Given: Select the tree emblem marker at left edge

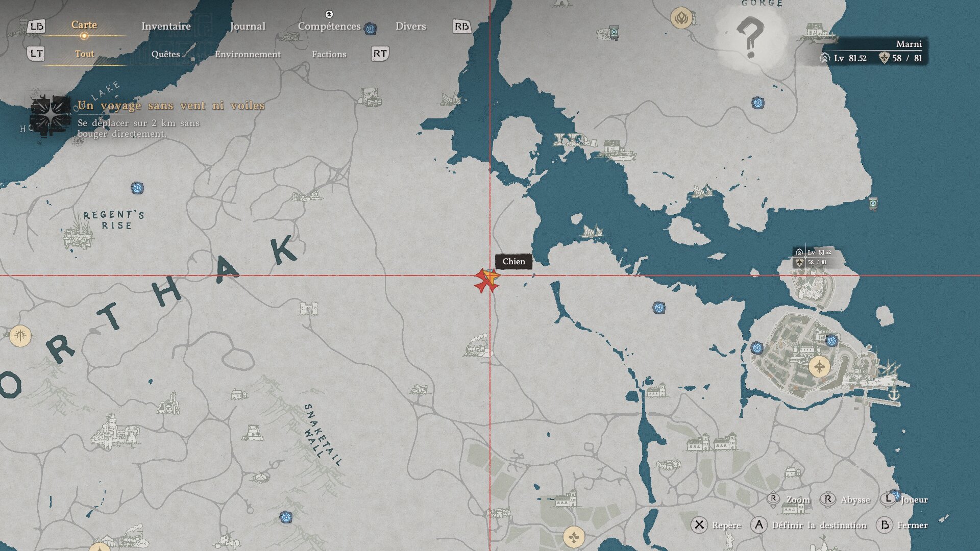Looking at the screenshot, I should 20,336.
